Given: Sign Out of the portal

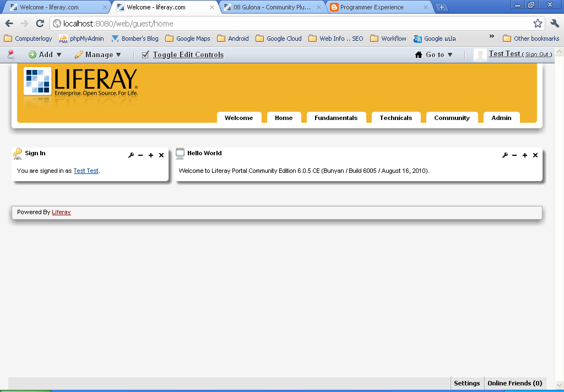Looking at the screenshot, I should (536, 55).
